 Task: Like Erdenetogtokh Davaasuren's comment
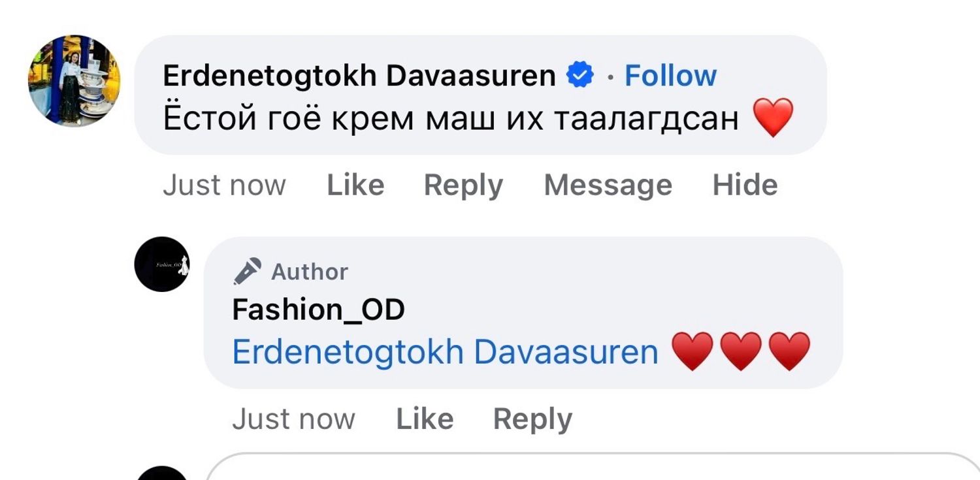[355, 185]
